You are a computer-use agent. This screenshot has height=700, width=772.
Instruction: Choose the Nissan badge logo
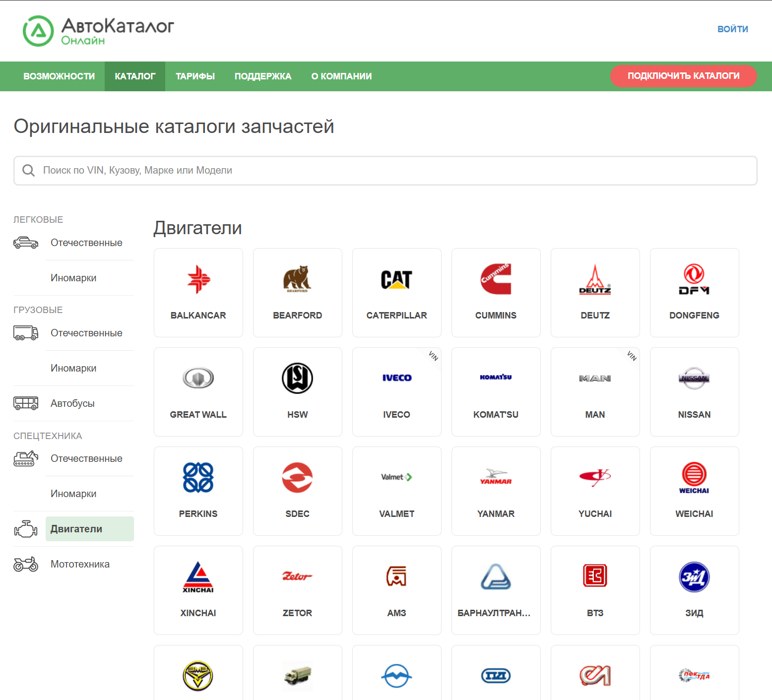pos(694,378)
